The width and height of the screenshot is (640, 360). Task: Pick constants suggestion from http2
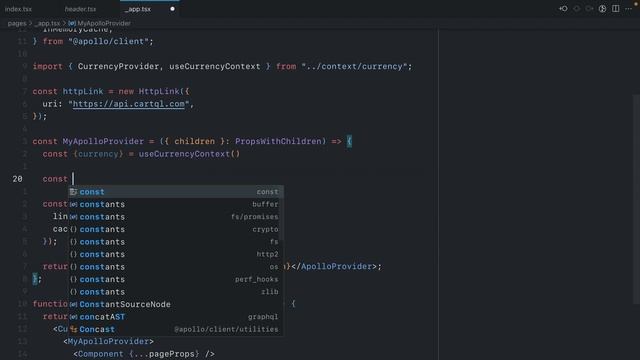click(176, 254)
